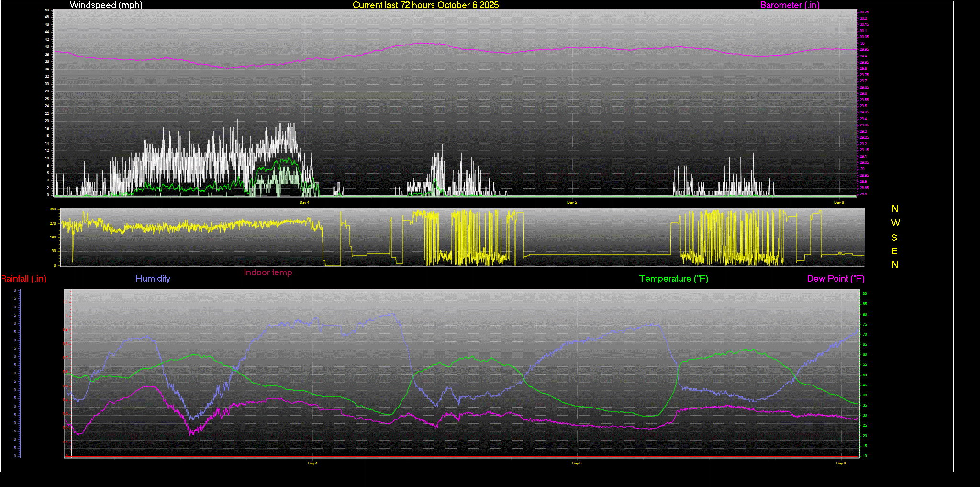Click Day 4 marker under temperature chart
Viewport: 980px width, 487px height.
pos(312,464)
